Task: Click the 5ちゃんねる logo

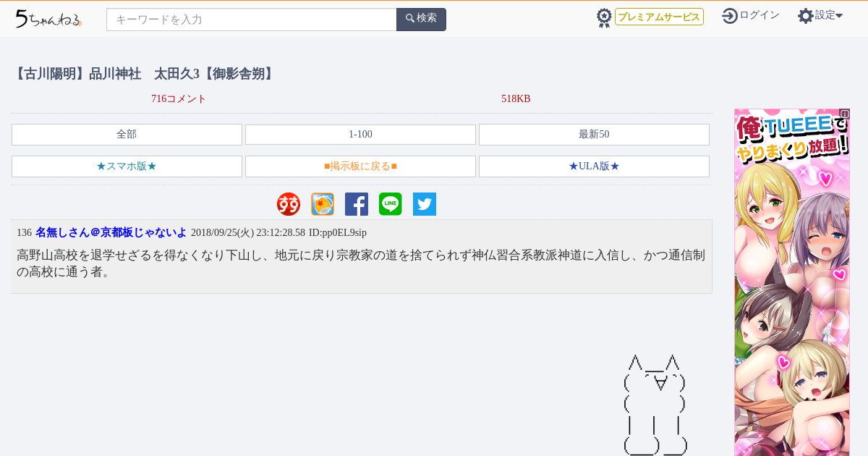Action: click(x=48, y=19)
